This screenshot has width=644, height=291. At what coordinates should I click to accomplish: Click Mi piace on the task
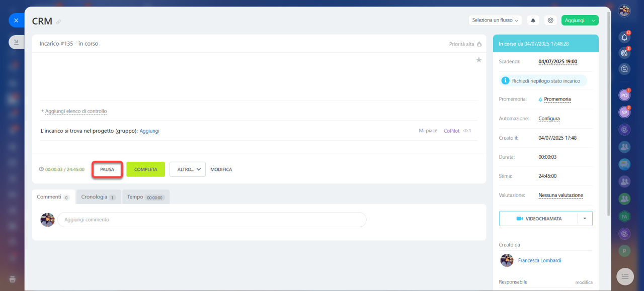pos(428,131)
